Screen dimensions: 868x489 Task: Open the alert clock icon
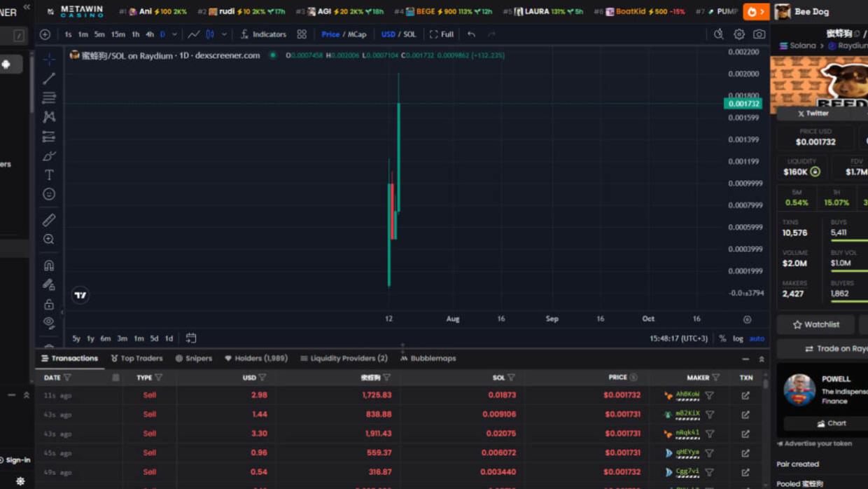click(x=718, y=34)
